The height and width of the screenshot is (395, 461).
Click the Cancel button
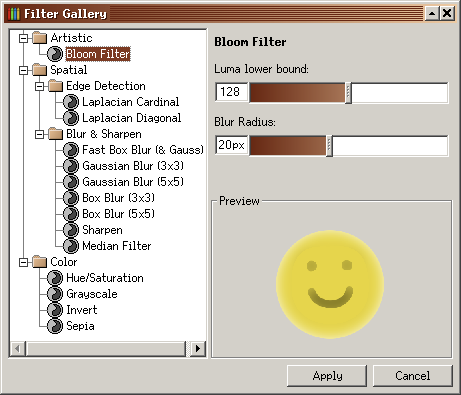413,376
